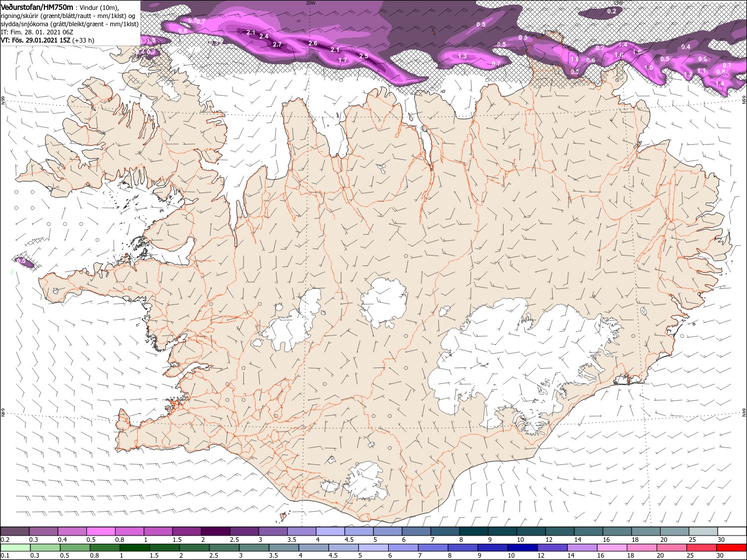Click the 'VT: Fös. 29.01.2021 15Z' valid time
This screenshot has height=560, width=747.
pyautogui.click(x=36, y=40)
